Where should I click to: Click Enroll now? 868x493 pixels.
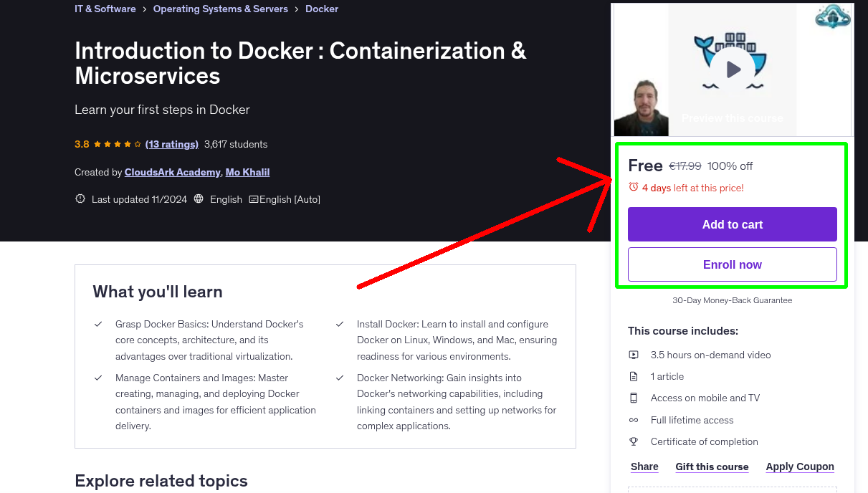click(732, 264)
